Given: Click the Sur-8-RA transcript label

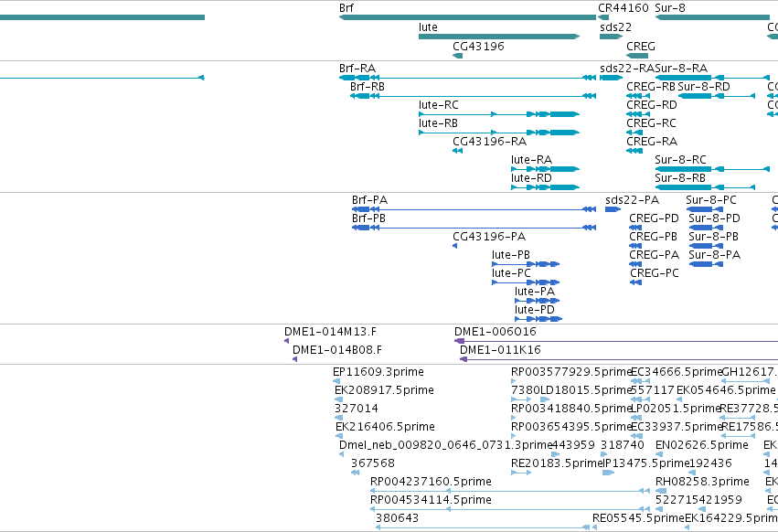Looking at the screenshot, I should pyautogui.click(x=681, y=68).
